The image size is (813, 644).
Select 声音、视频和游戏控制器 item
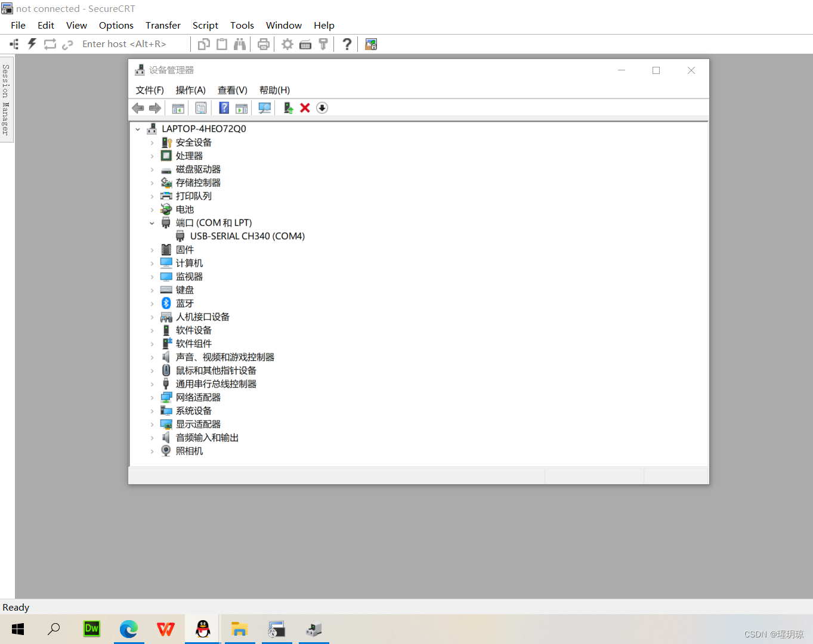point(225,357)
